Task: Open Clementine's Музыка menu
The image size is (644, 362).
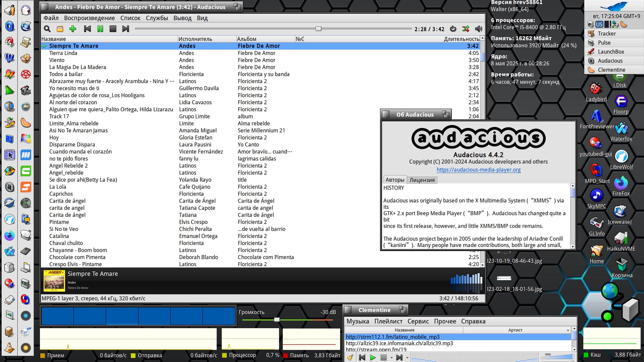Action: pos(358,321)
